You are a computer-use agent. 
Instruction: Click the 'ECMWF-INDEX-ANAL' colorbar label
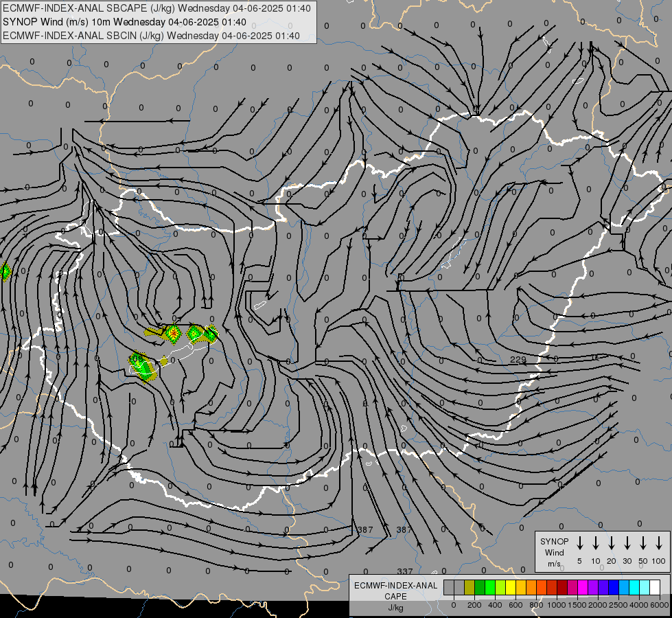coord(395,586)
